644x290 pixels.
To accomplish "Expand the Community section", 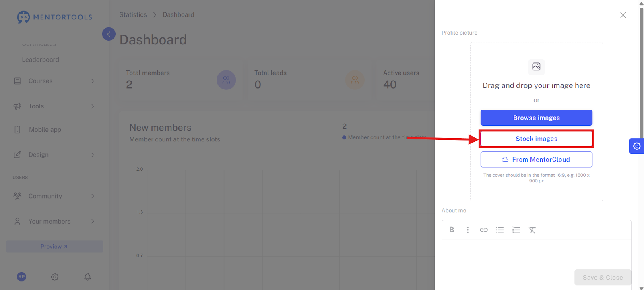I will pos(54,196).
